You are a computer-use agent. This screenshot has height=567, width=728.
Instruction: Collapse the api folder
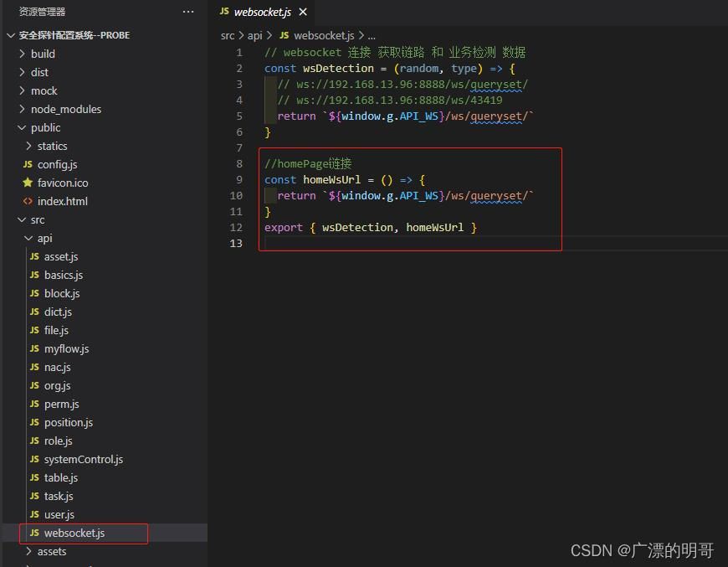pos(44,238)
